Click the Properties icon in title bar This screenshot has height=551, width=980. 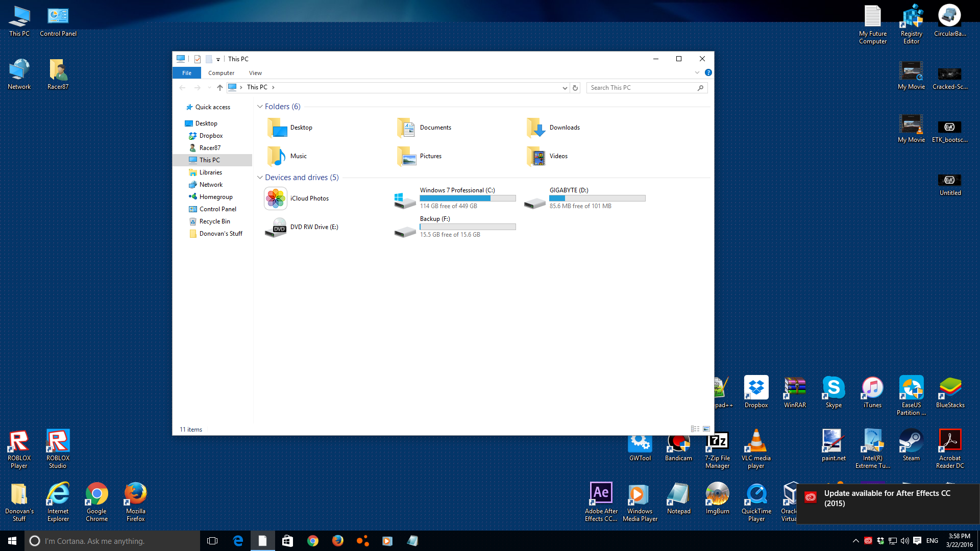[198, 59]
